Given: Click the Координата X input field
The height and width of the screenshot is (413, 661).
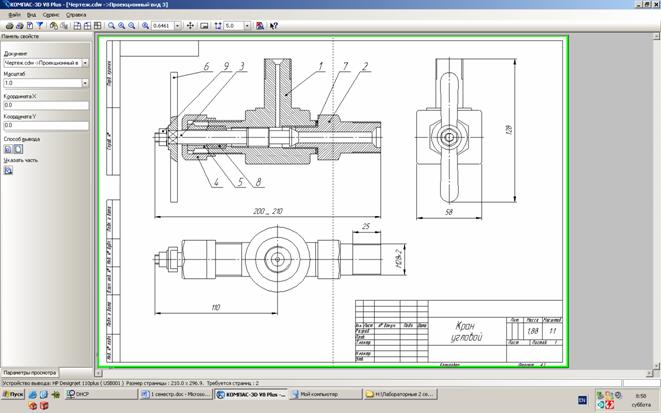Looking at the screenshot, I should pos(45,104).
